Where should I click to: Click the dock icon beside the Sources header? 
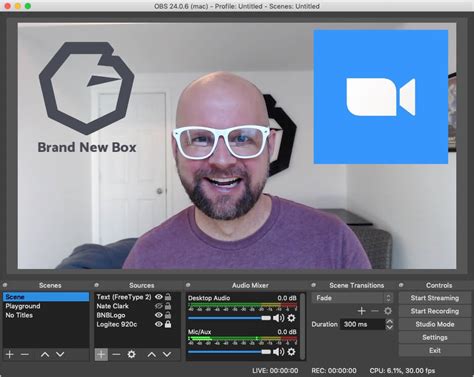tap(96, 285)
